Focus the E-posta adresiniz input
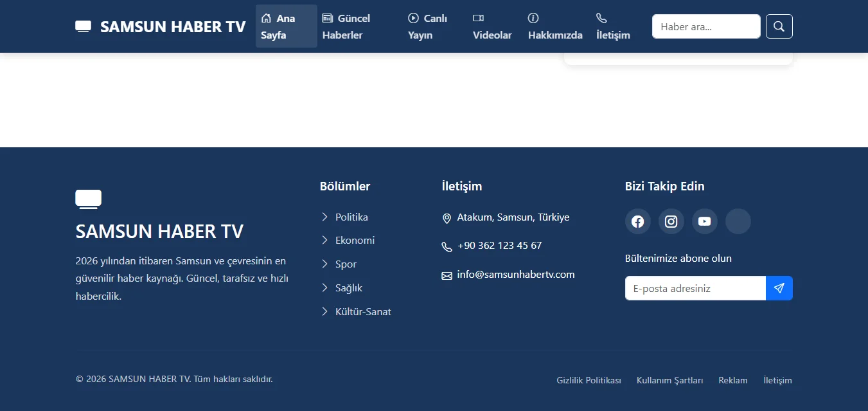The height and width of the screenshot is (411, 868). pos(695,288)
